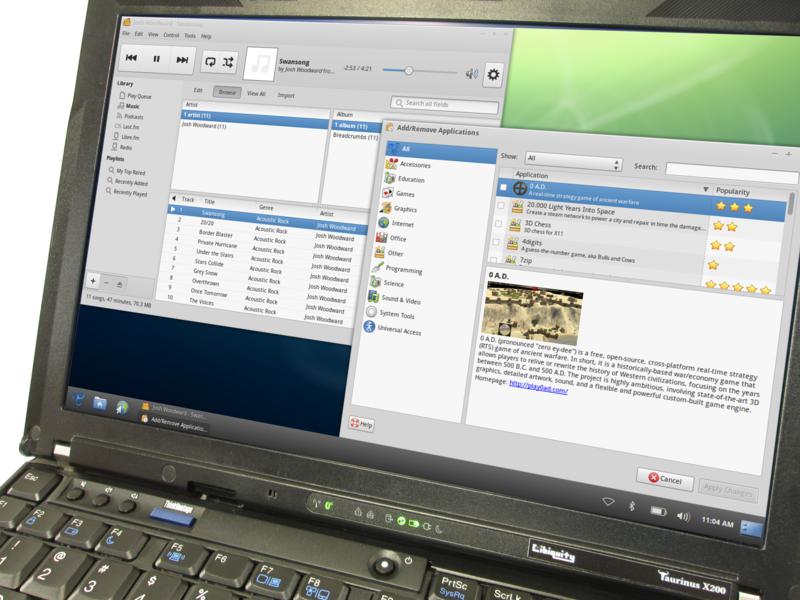
Task: Open the Rhythmbox gear settings menu
Action: 493,75
